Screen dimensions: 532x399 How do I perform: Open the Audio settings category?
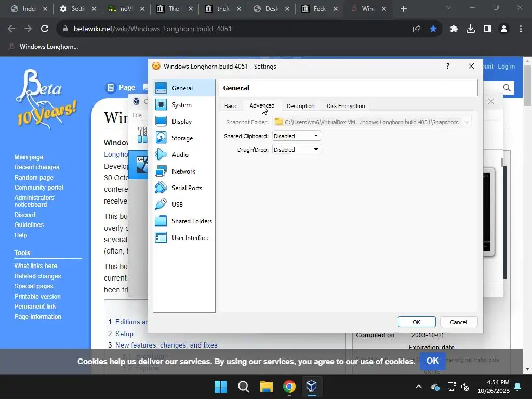[x=184, y=155]
